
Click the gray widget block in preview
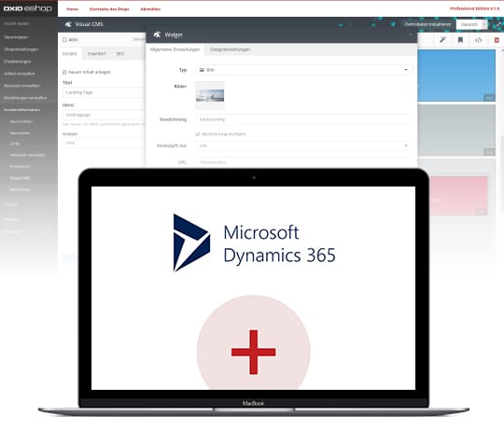tap(456, 131)
